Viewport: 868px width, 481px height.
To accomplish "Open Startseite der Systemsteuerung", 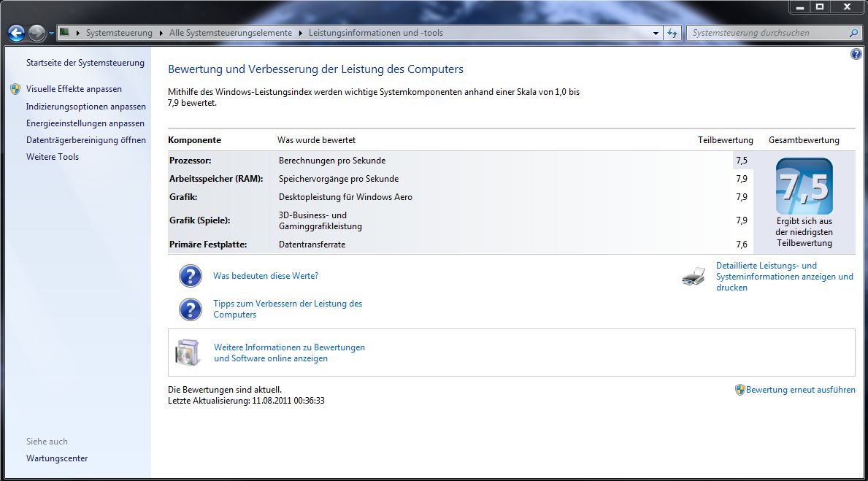I will (85, 63).
